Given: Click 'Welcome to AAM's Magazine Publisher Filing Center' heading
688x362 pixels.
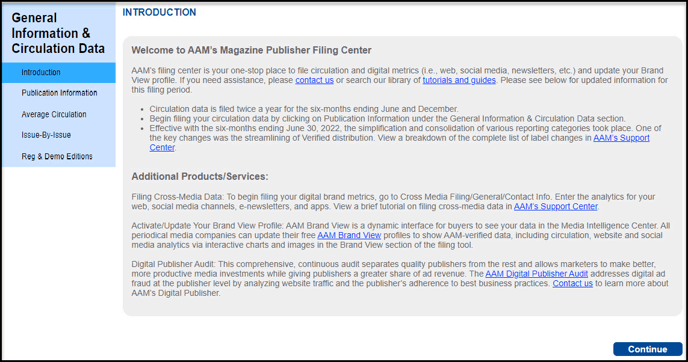Looking at the screenshot, I should point(251,50).
